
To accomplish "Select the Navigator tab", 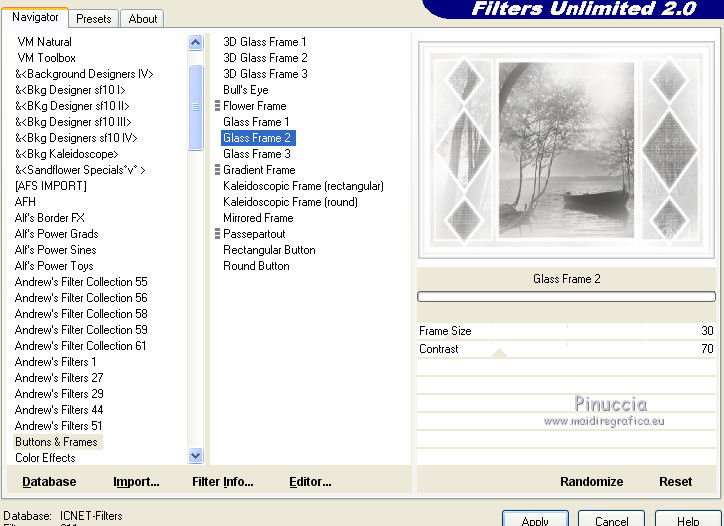I will tap(35, 17).
